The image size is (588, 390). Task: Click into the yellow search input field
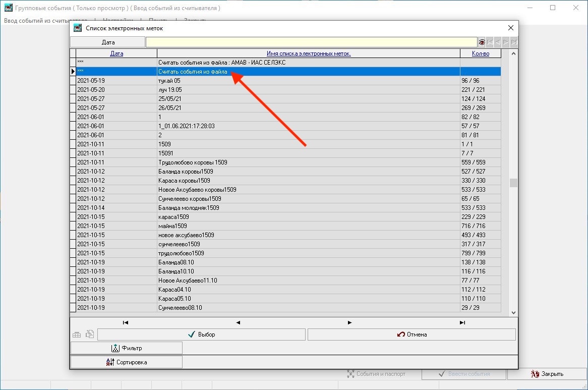[x=311, y=42]
